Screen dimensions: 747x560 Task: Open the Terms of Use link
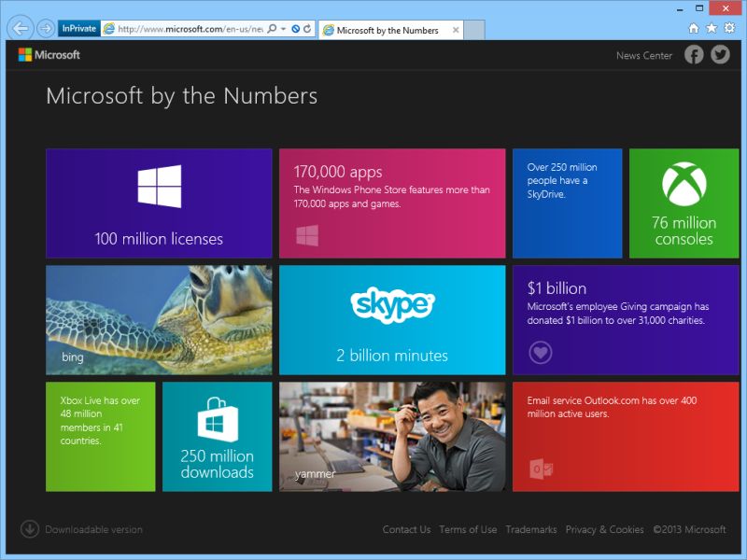[468, 529]
